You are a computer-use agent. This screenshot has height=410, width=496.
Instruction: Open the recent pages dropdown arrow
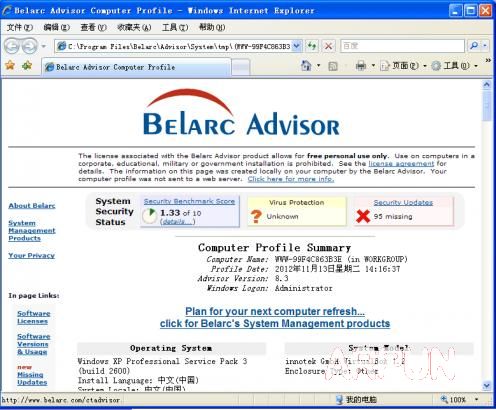pyautogui.click(x=44, y=46)
